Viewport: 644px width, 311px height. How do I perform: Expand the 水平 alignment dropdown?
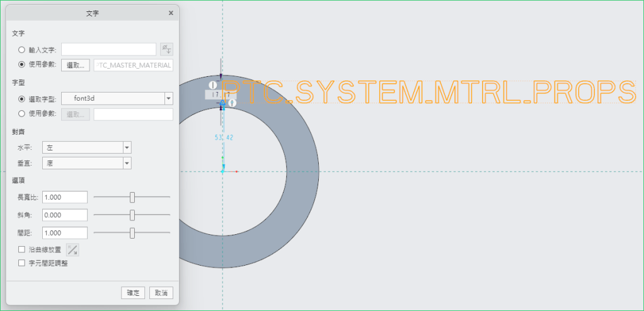click(127, 147)
